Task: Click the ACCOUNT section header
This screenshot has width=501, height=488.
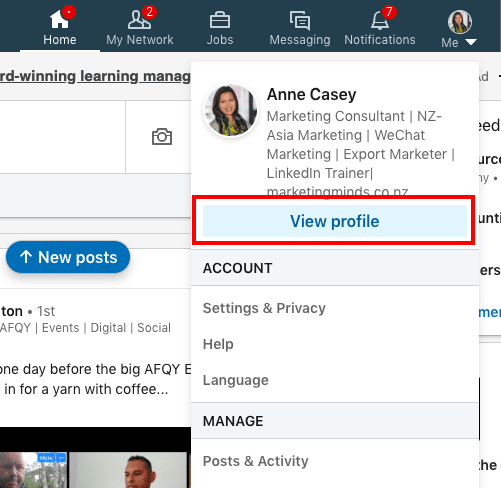Action: [x=237, y=268]
